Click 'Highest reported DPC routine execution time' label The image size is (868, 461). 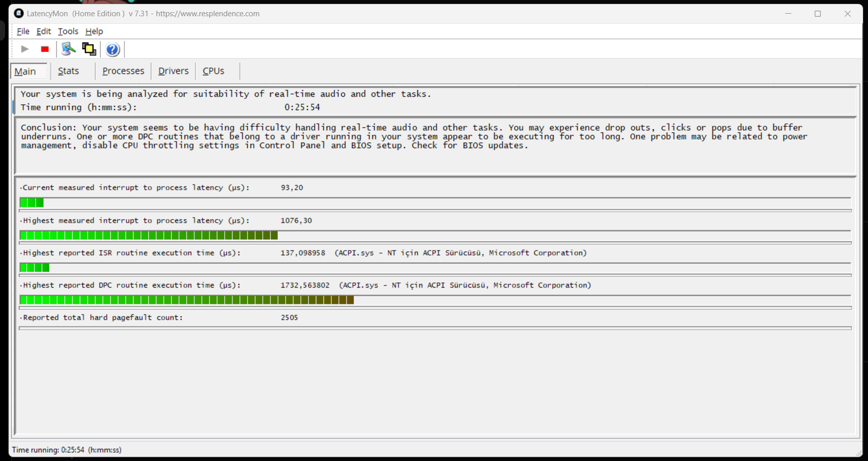tap(131, 286)
